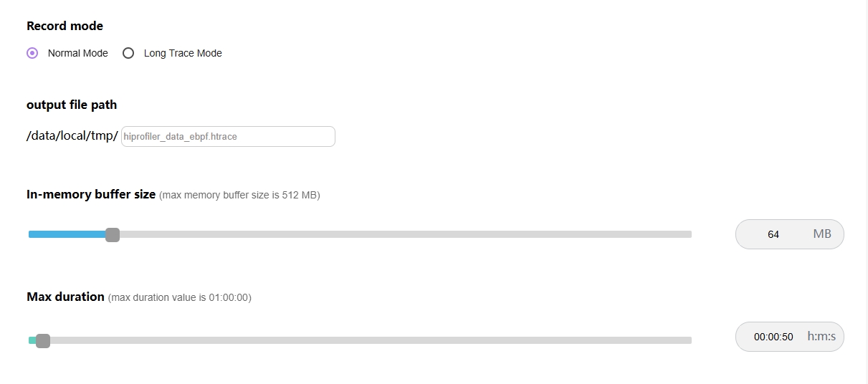This screenshot has width=868, height=384.
Task: Click the "In-memory buffer size" heading
Action: [x=91, y=194]
